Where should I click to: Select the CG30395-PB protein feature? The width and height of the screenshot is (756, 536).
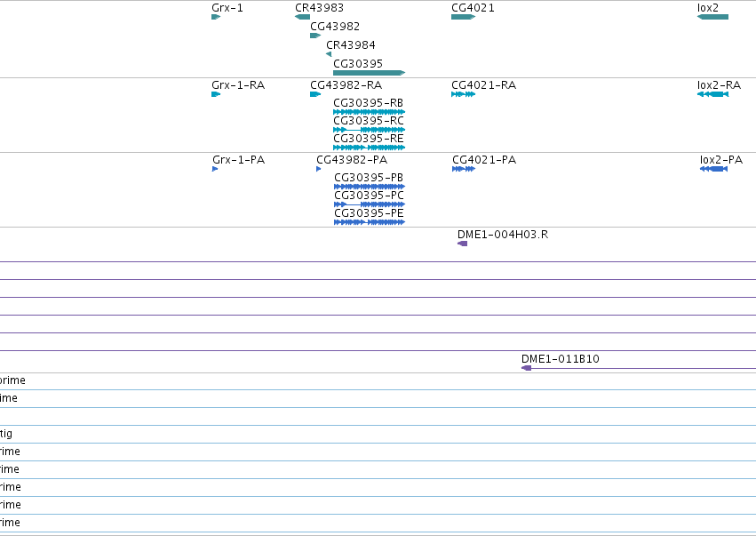(x=370, y=187)
